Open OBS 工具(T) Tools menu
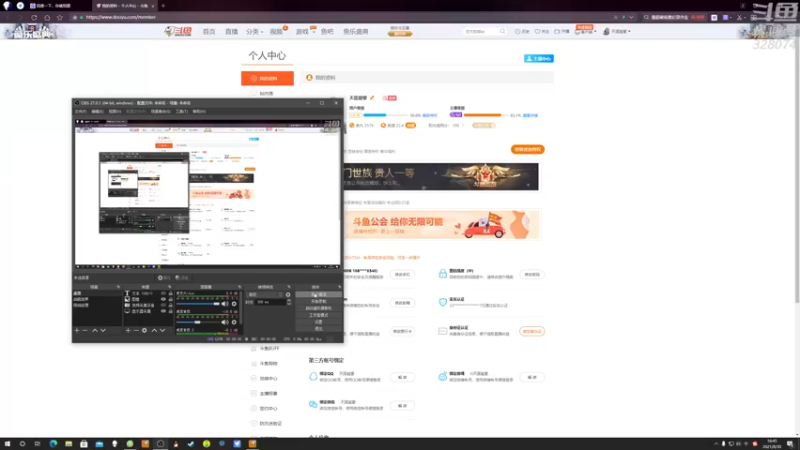800x450 pixels. click(182, 111)
